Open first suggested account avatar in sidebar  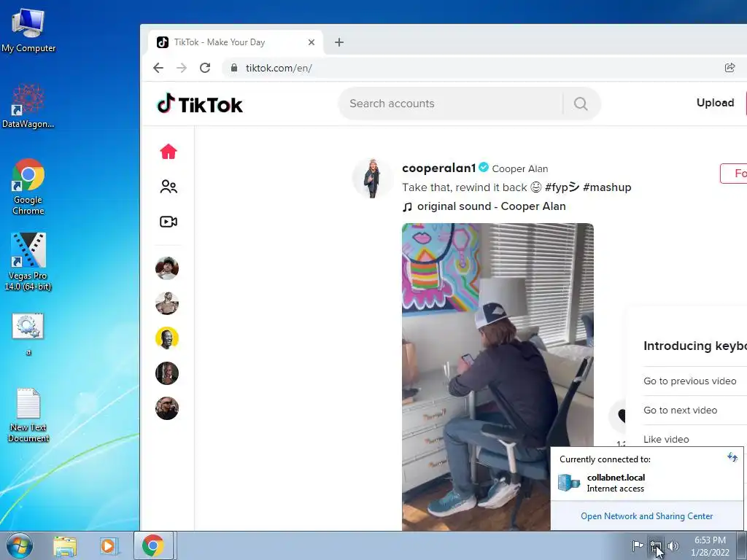pyautogui.click(x=167, y=268)
